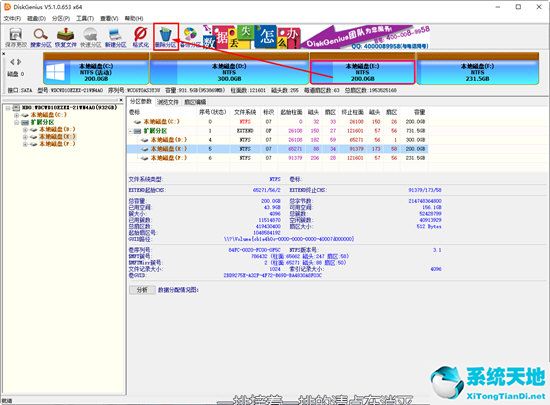Expand 本地磁盘(F:) node in left tree
This screenshot has height=405, width=550.
coord(25,144)
